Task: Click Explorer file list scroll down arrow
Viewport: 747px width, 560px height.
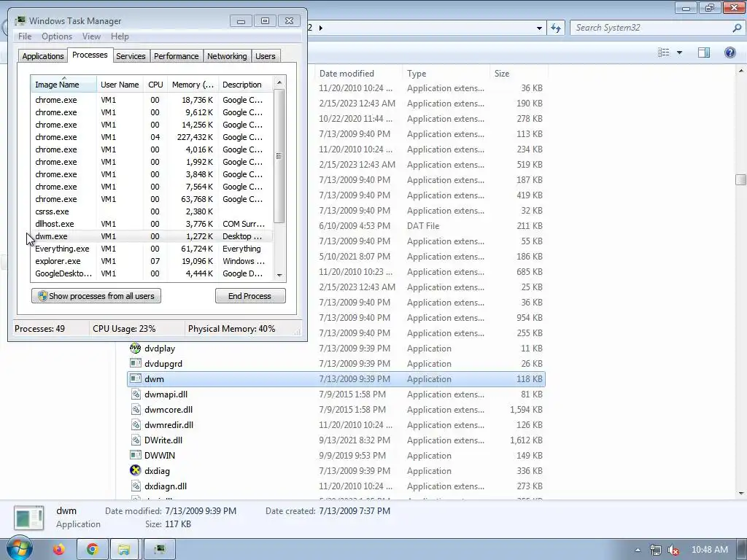Action: (741, 494)
